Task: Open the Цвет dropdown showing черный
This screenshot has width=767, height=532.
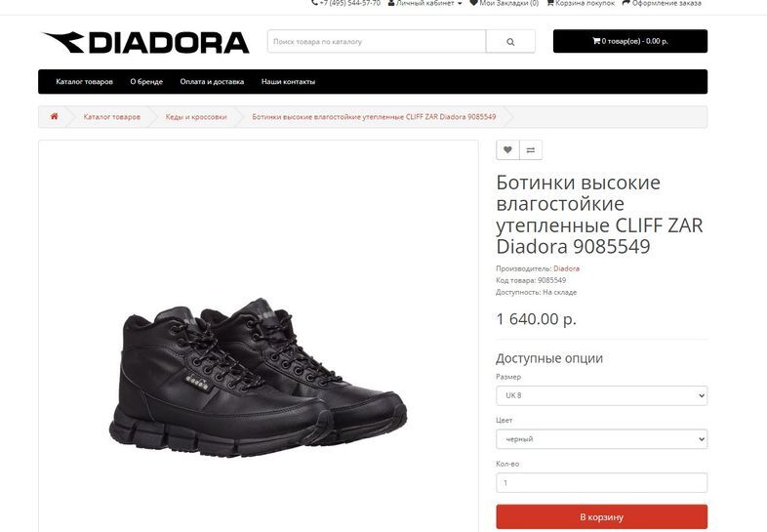Action: [x=602, y=439]
